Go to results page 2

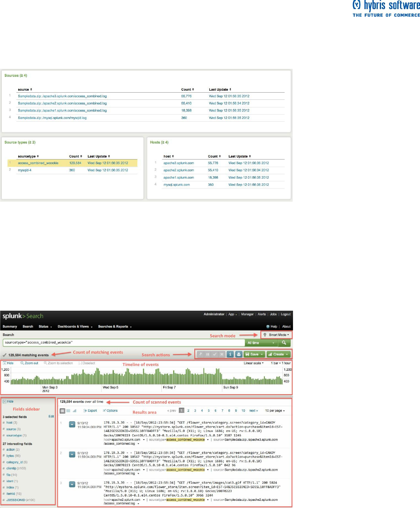188,411
